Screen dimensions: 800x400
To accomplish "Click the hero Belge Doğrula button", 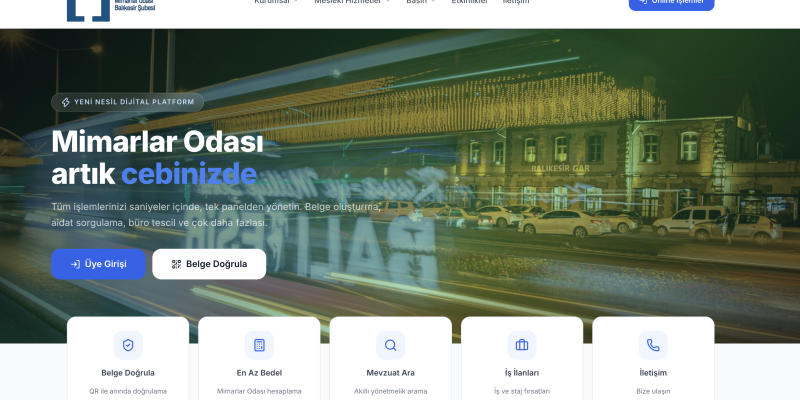I will tap(209, 264).
